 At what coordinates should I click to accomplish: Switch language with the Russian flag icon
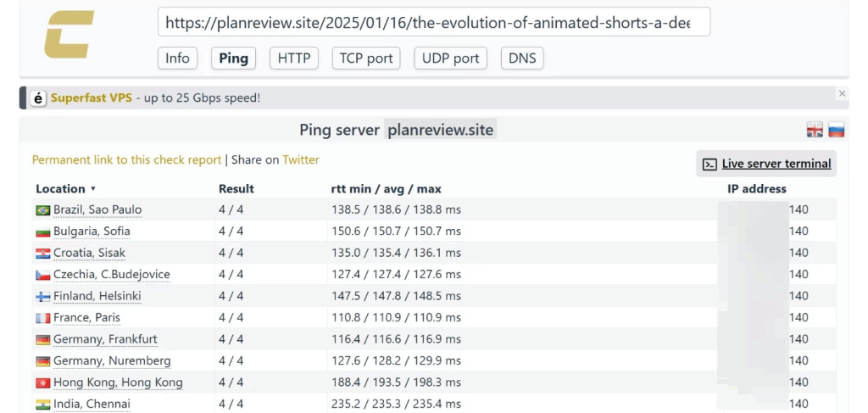[x=837, y=130]
